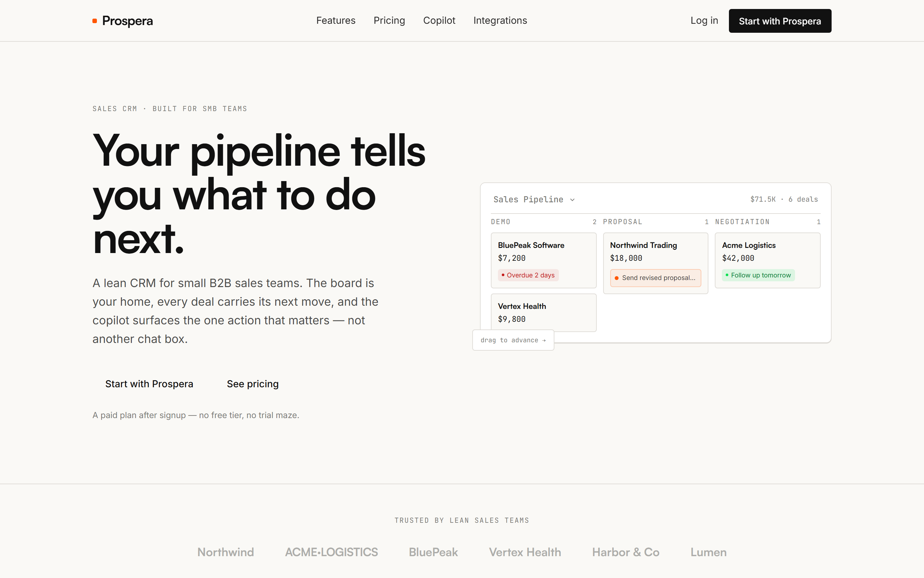Click the orange Prospera logo mark

(x=95, y=21)
